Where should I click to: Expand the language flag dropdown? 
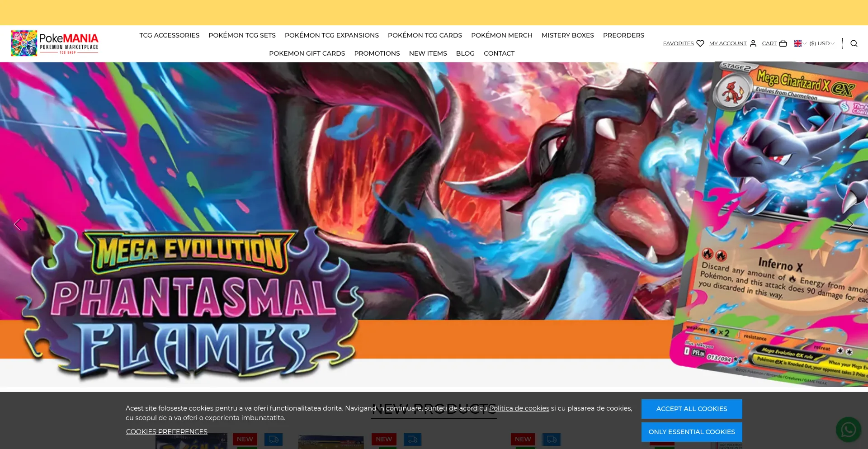(800, 43)
